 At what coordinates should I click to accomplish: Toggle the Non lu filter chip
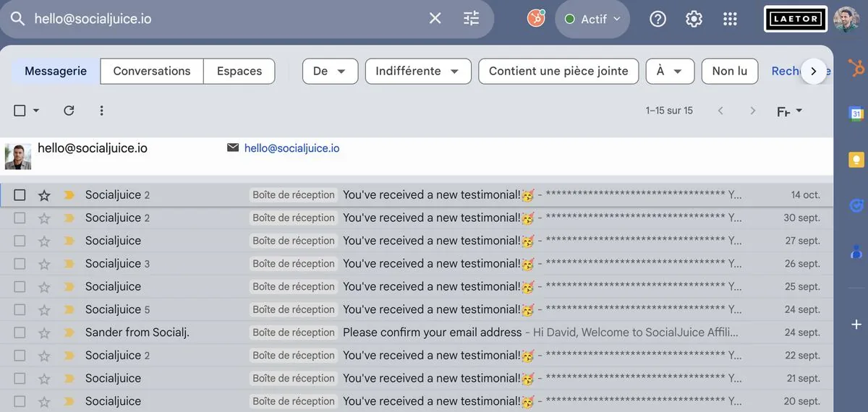(730, 71)
